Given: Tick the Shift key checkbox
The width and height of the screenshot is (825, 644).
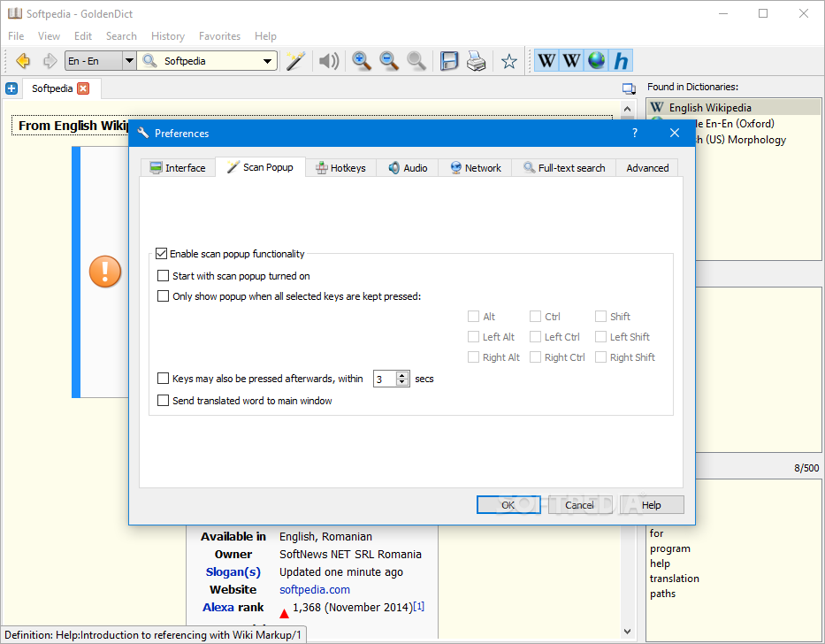Looking at the screenshot, I should click(600, 317).
